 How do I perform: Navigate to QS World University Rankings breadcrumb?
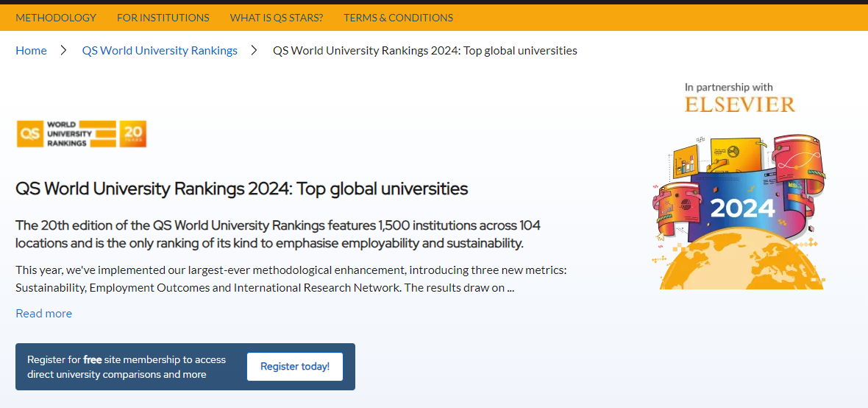pyautogui.click(x=160, y=51)
